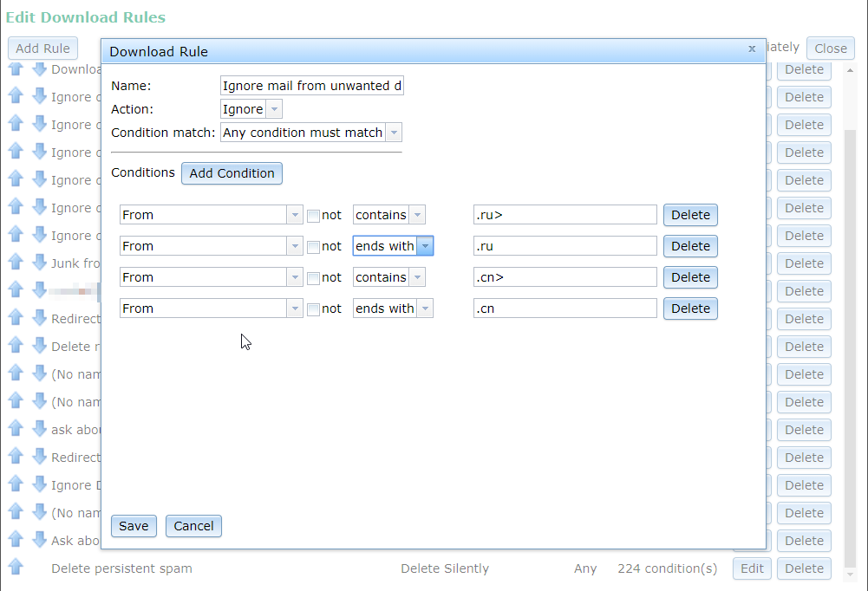Move the Junk rule up with arrow

coord(16,263)
